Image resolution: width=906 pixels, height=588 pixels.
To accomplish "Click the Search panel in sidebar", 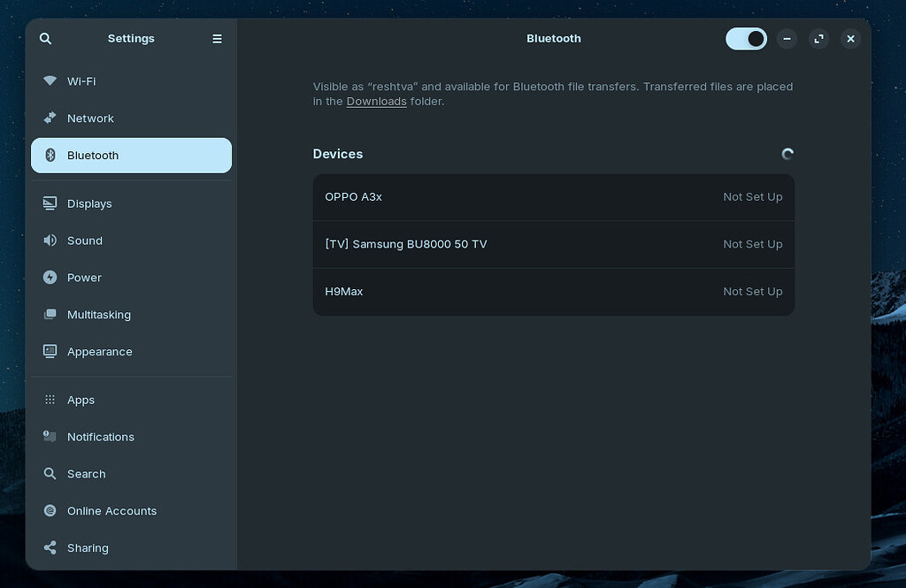I will (x=86, y=474).
